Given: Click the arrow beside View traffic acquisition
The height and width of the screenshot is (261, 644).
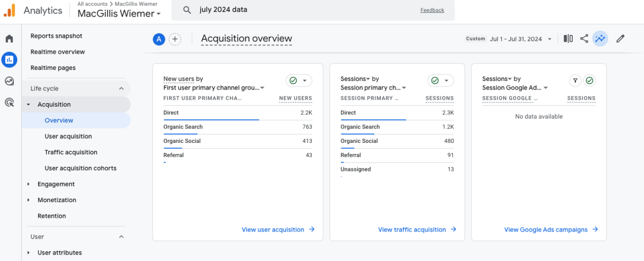Looking at the screenshot, I should click(454, 229).
